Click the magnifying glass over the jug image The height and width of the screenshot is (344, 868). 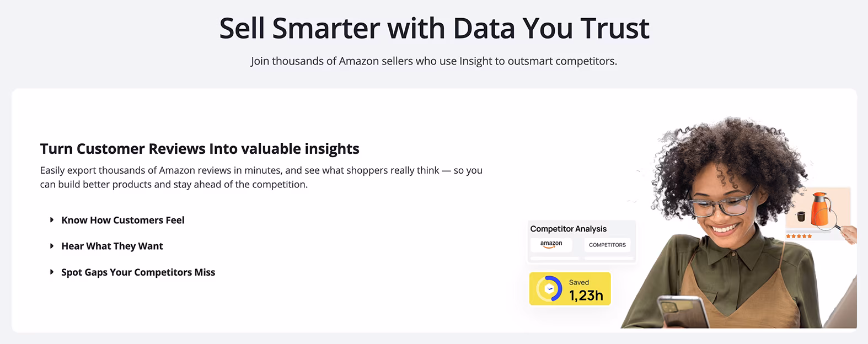827,219
